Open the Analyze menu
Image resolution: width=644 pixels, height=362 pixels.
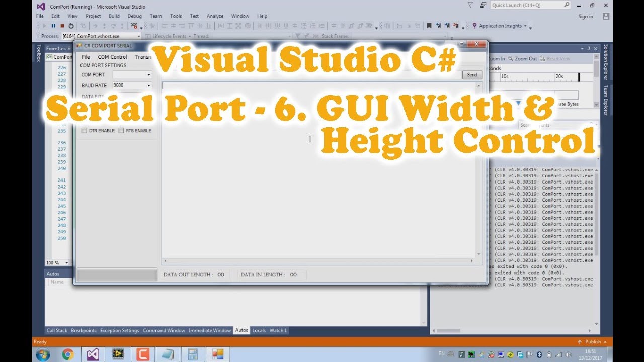pos(215,16)
